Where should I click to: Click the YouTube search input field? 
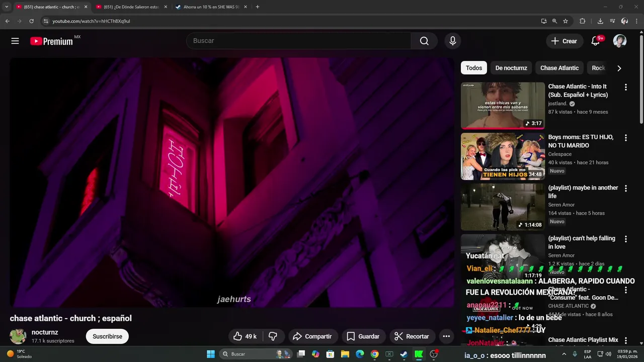(299, 41)
